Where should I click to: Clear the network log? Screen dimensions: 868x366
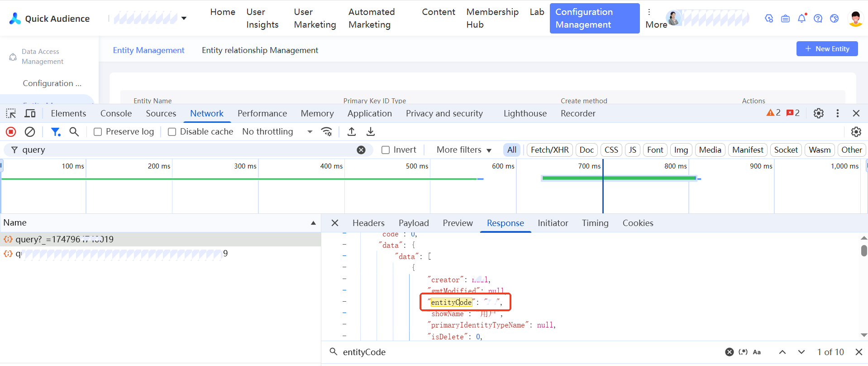pyautogui.click(x=30, y=132)
